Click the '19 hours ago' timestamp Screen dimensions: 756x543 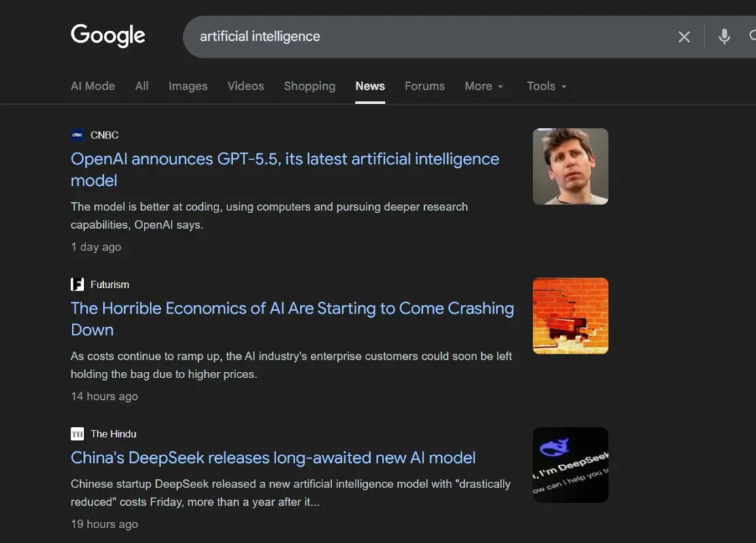point(104,524)
